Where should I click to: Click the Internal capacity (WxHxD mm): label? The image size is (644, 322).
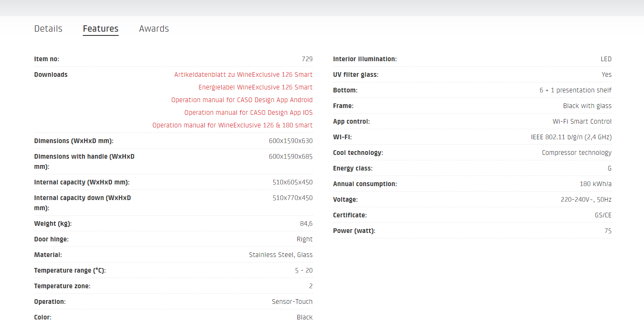click(82, 182)
